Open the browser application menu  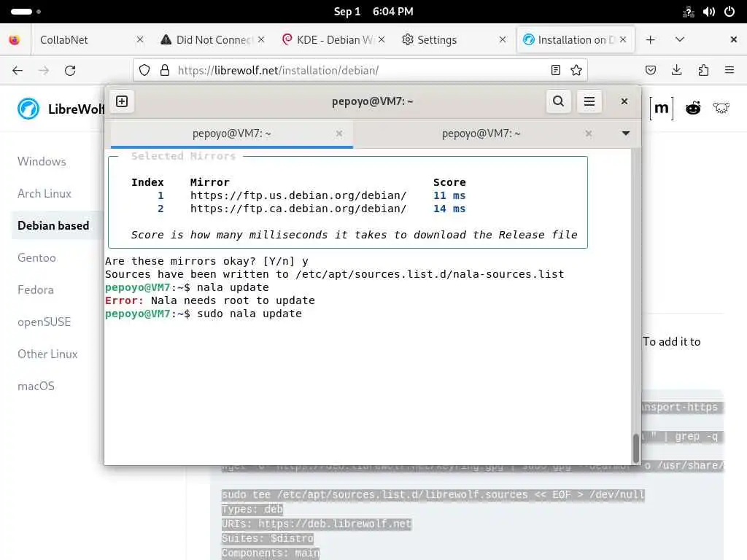(729, 71)
